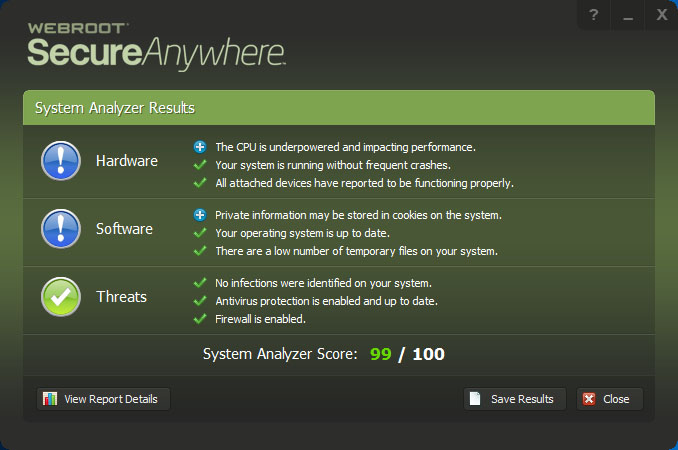Close the window with the X button

click(662, 15)
